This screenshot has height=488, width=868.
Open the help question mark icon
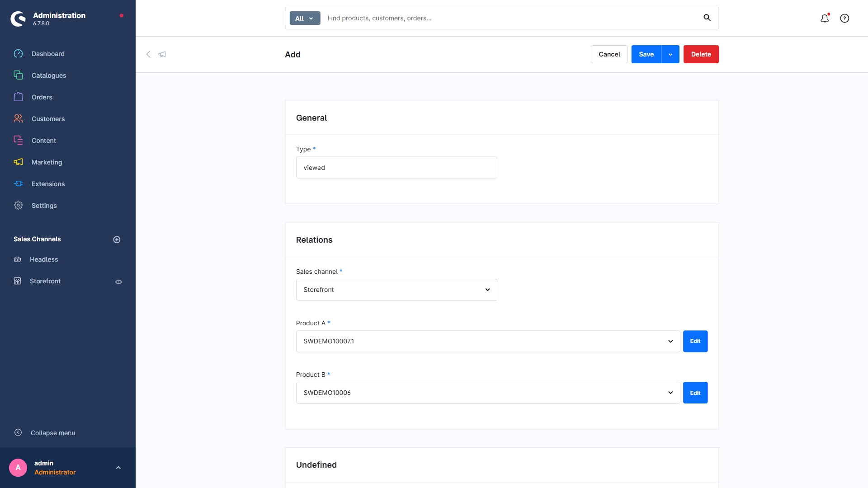(844, 19)
